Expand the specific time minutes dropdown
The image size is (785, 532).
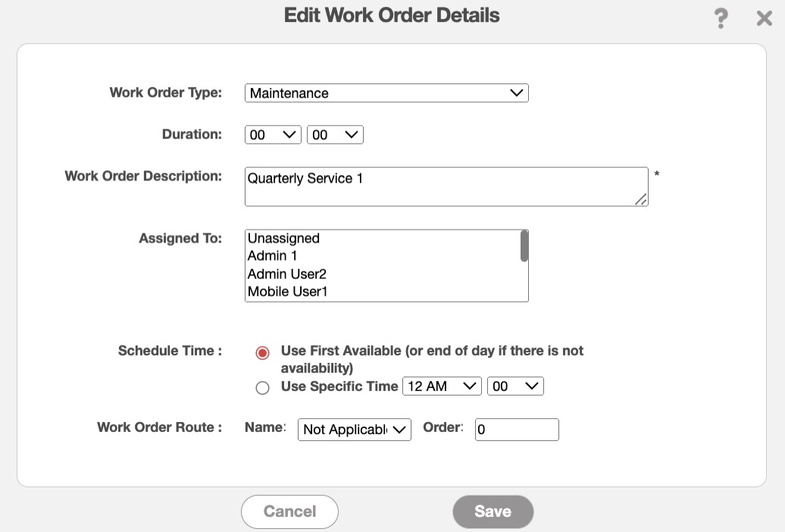click(x=515, y=386)
